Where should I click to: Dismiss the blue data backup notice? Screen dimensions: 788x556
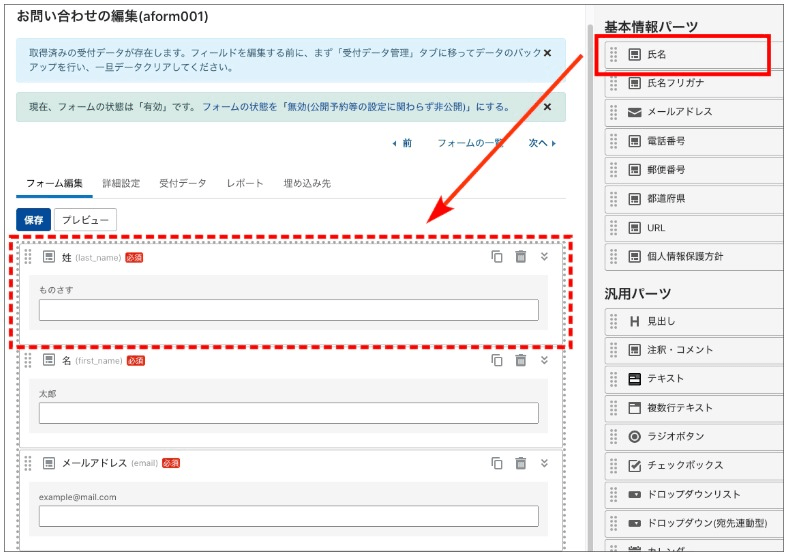pos(547,53)
